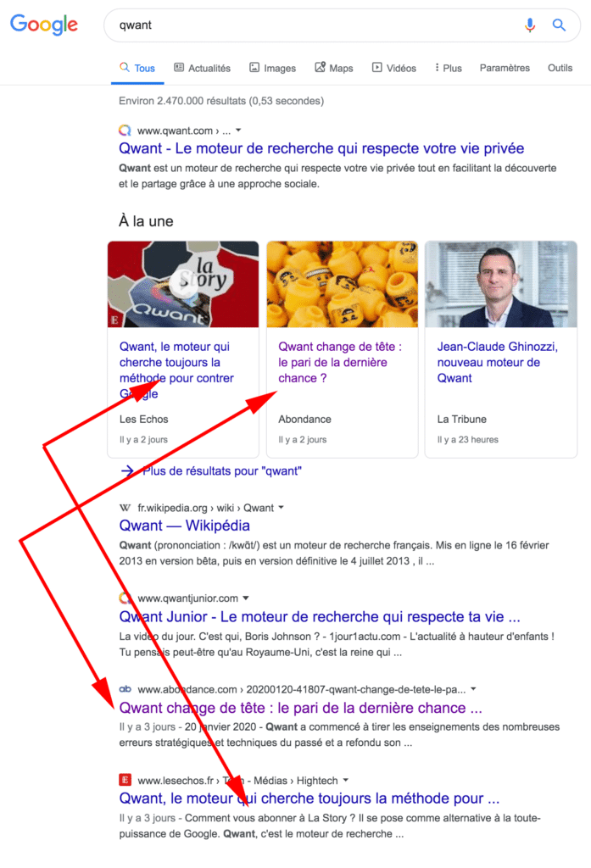Open the dropdown arrow beside fr.wikipedia.org Qwant
The image size is (591, 868).
click(281, 508)
